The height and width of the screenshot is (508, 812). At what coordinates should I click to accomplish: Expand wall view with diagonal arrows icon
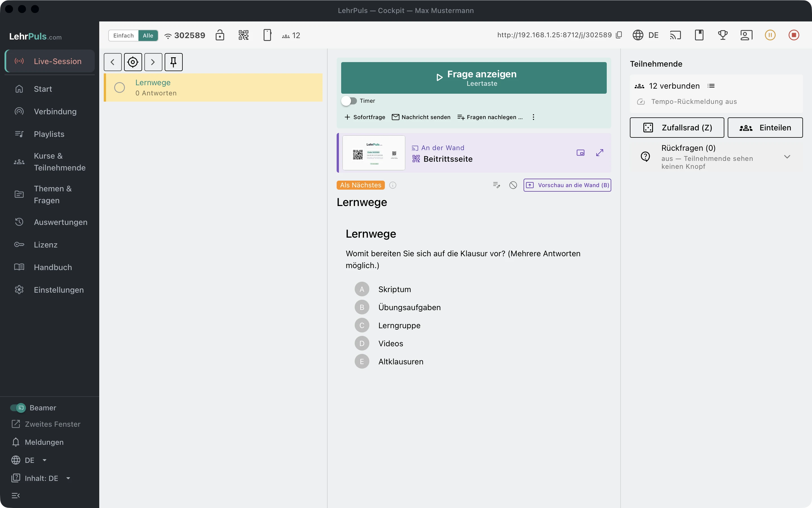(x=600, y=153)
